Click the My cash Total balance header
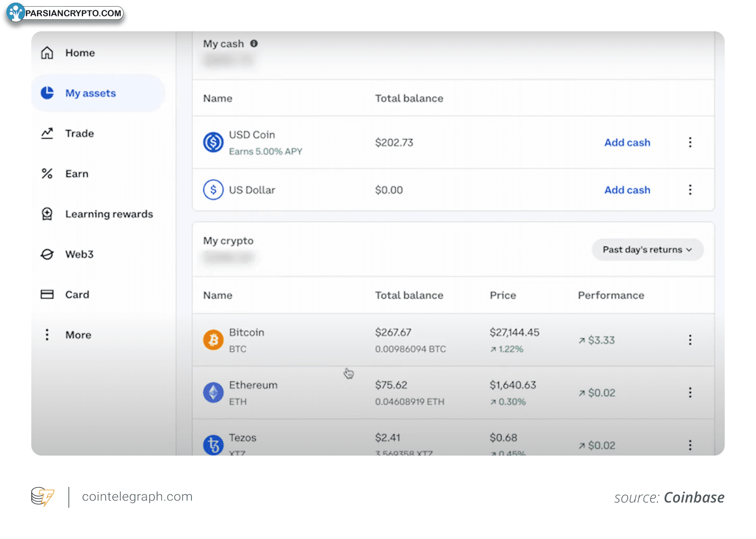Viewport: 756px width, 539px height. (409, 99)
